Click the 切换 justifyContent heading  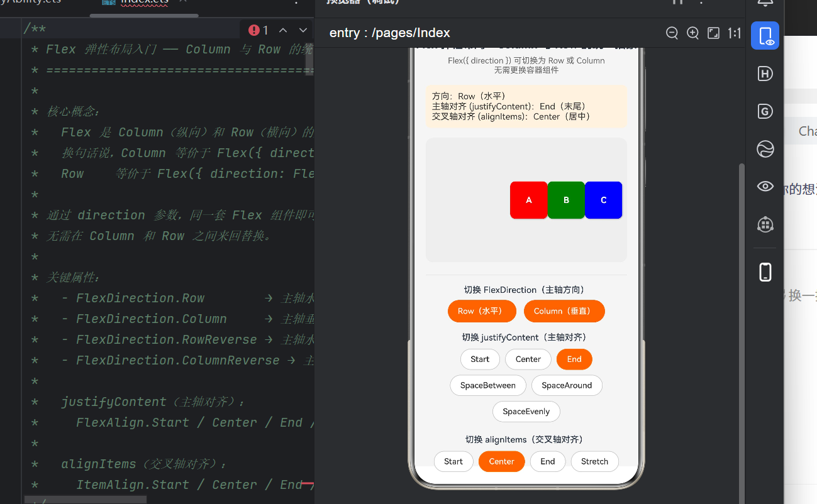(526, 337)
